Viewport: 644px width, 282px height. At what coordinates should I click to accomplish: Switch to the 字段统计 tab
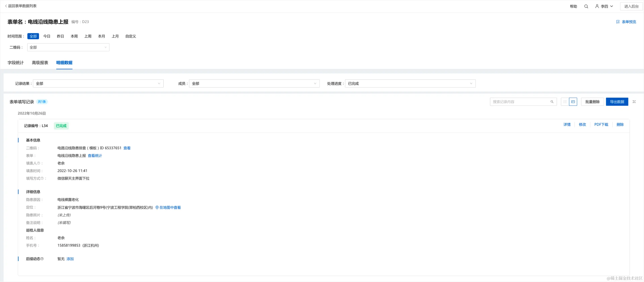pyautogui.click(x=15, y=63)
